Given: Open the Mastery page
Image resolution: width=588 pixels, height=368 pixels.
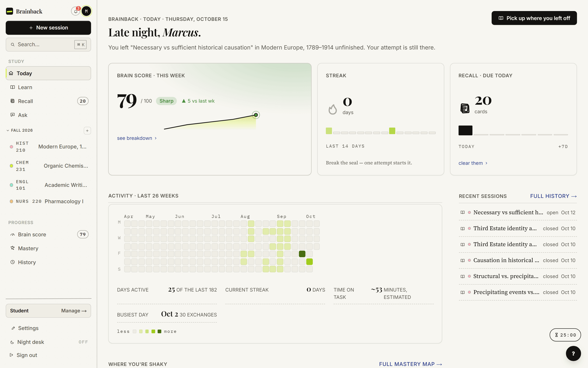Looking at the screenshot, I should click(48, 248).
